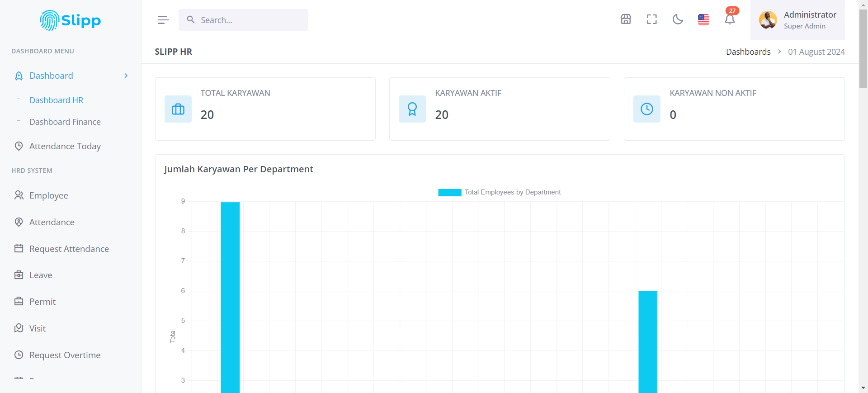
Task: Click the Request Attendance calendar icon
Action: point(19,248)
